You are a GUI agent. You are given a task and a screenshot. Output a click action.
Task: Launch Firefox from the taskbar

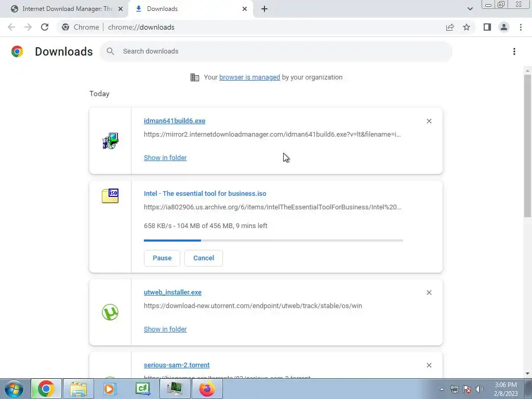pyautogui.click(x=207, y=389)
